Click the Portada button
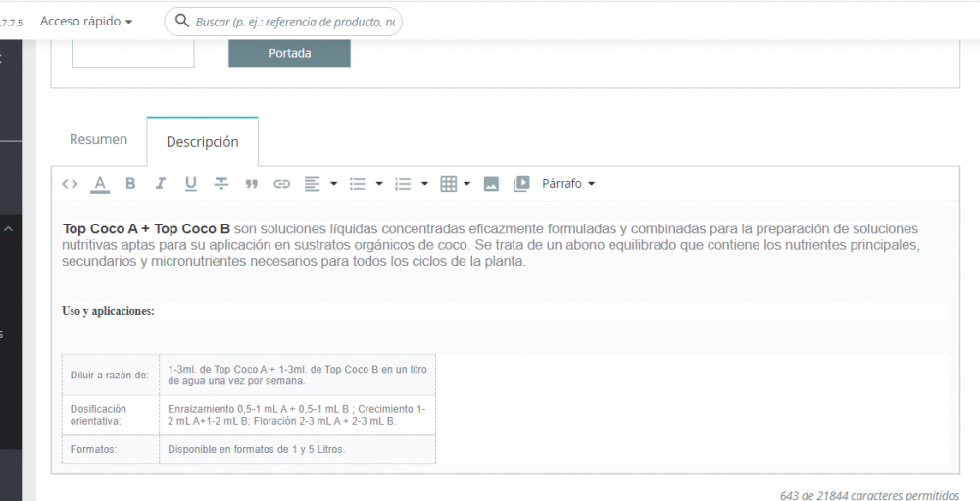Image resolution: width=980 pixels, height=501 pixels. [x=289, y=53]
